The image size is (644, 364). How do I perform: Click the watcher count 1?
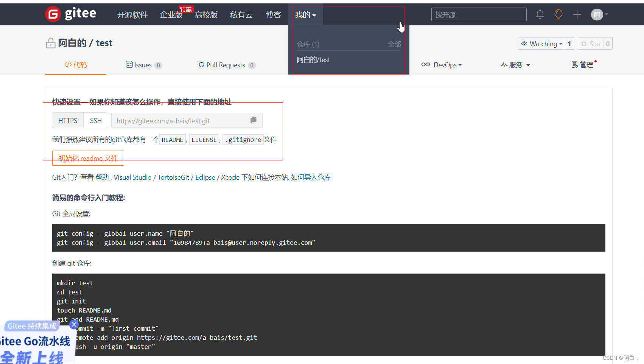(569, 44)
